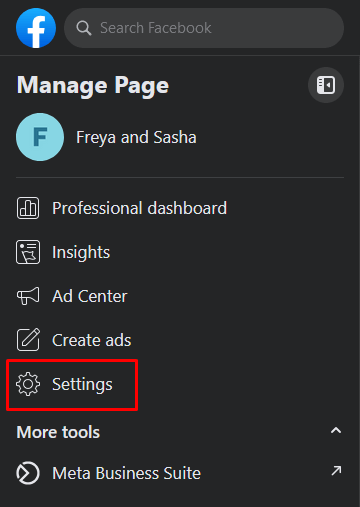The width and height of the screenshot is (360, 507).
Task: Click the Facebook logo icon
Action: (x=36, y=28)
